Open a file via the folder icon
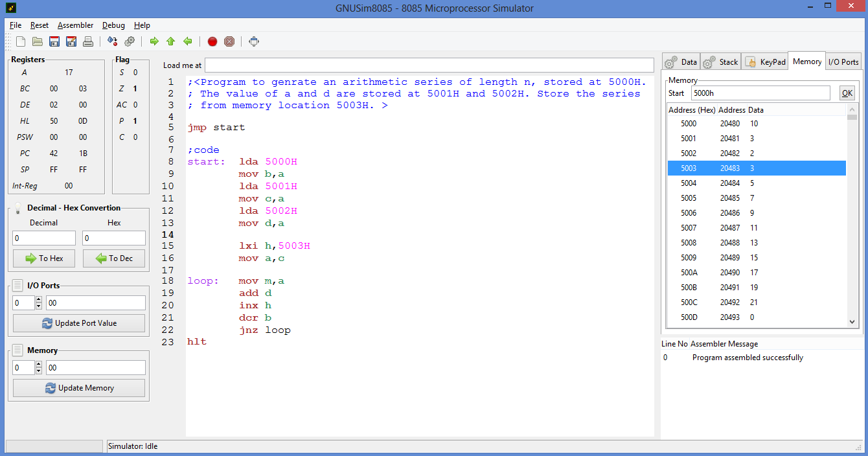 (x=38, y=41)
